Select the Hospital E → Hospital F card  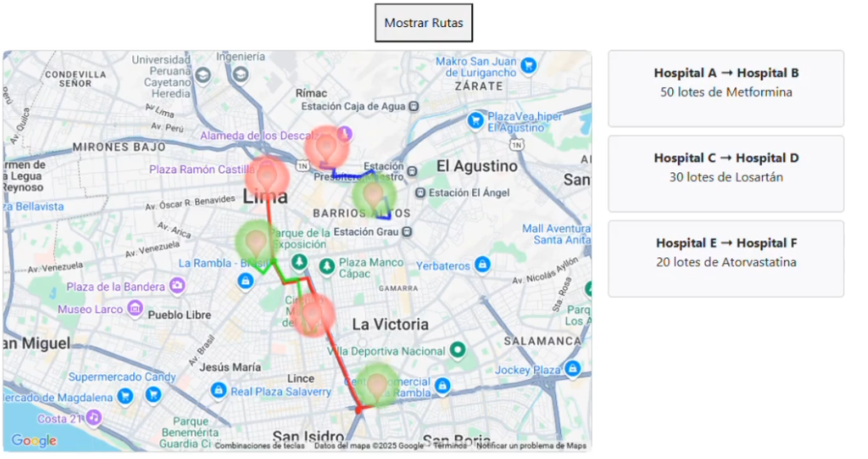tap(726, 258)
